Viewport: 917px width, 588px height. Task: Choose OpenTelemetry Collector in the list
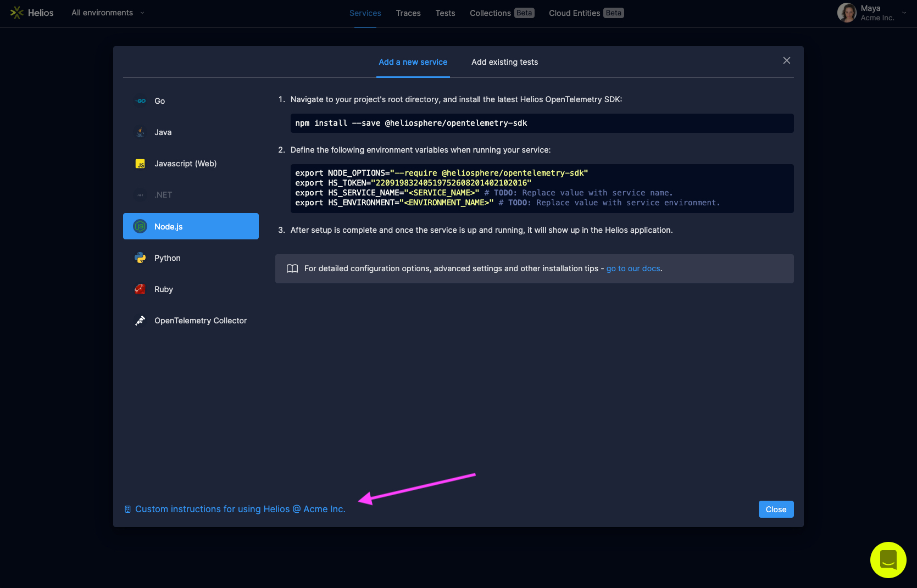[x=191, y=321]
